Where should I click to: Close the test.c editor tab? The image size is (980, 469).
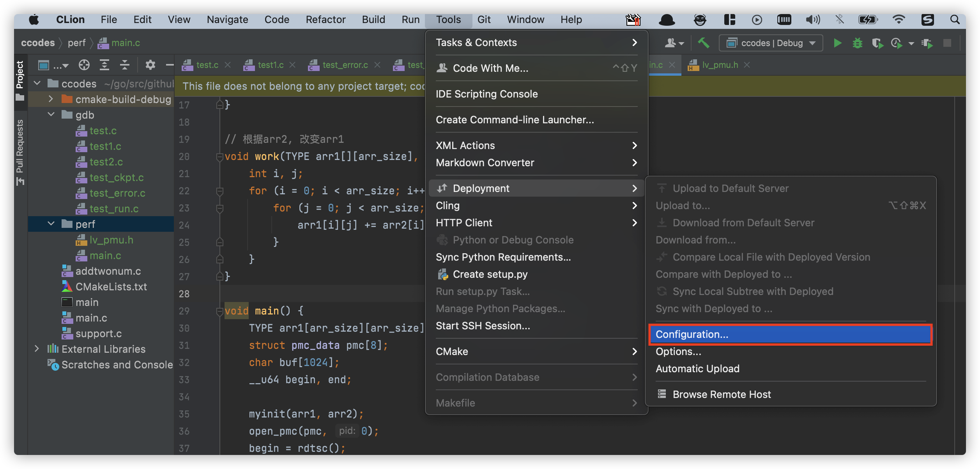(228, 65)
